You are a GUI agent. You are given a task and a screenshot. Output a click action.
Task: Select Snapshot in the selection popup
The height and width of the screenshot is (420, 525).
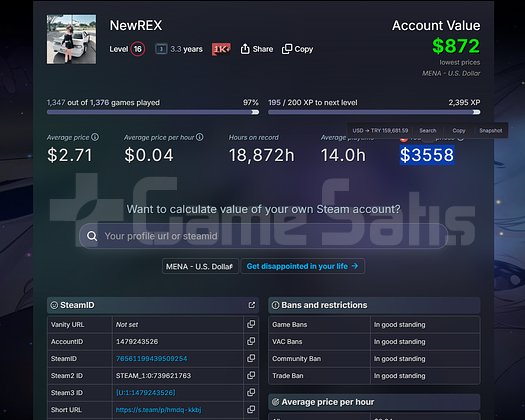tap(491, 131)
